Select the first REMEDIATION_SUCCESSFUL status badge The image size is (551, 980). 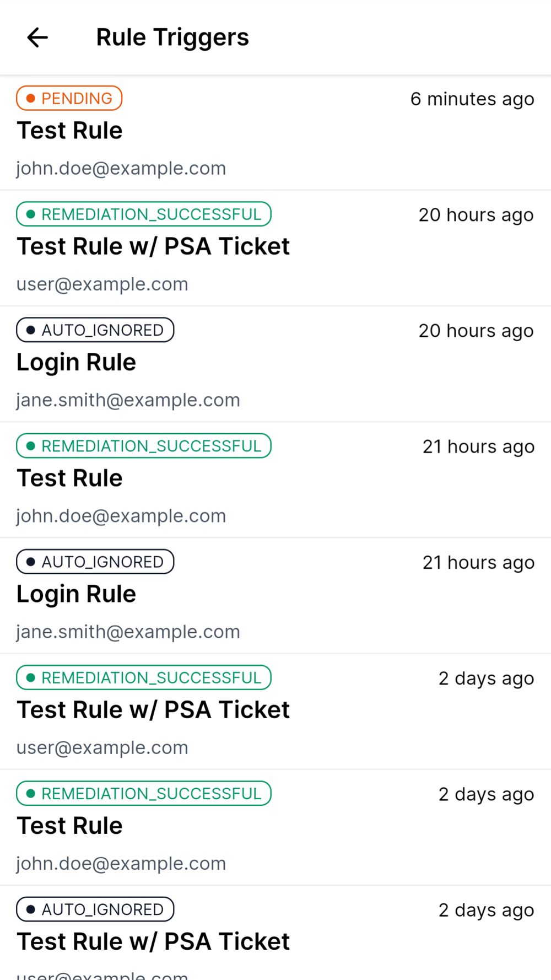(x=144, y=214)
